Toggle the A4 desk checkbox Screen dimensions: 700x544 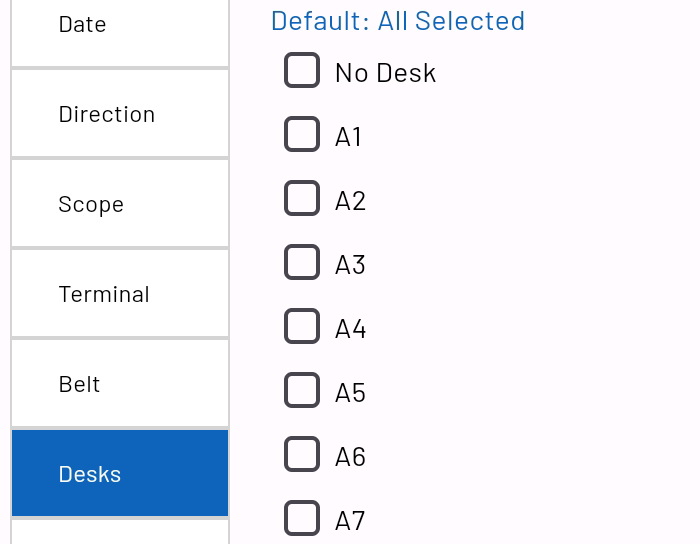(302, 327)
